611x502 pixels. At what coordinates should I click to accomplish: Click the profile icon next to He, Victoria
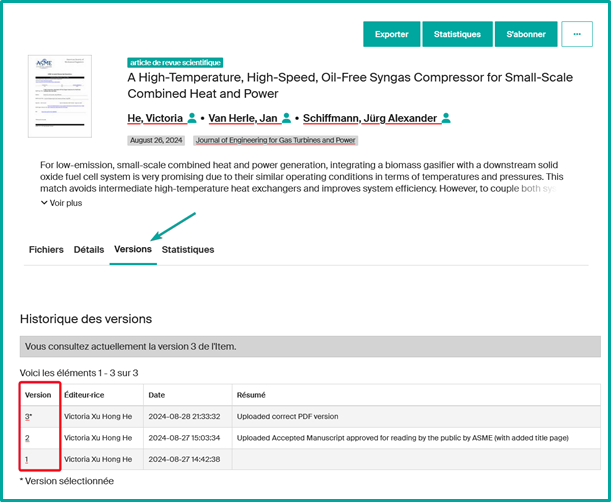click(191, 118)
